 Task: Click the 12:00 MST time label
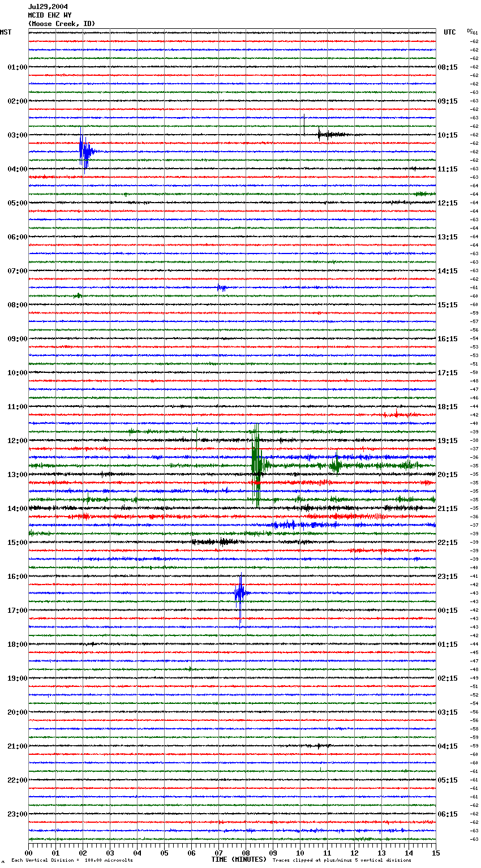[x=18, y=441]
